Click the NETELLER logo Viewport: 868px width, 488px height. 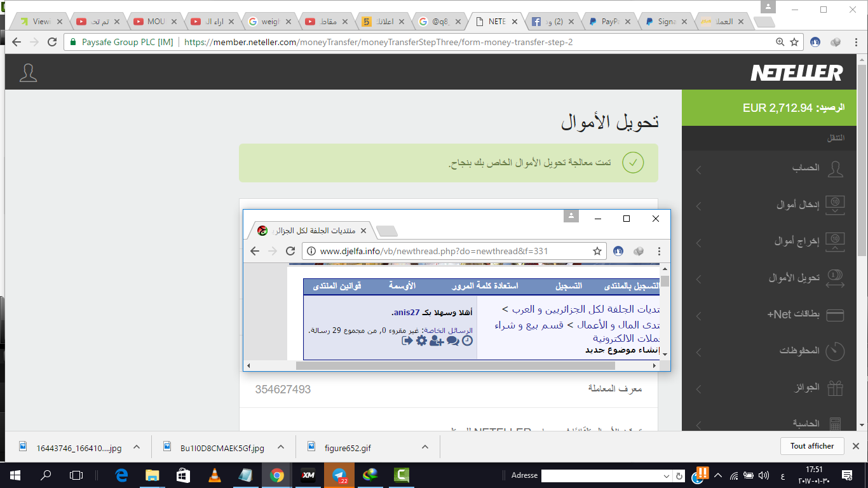pyautogui.click(x=797, y=73)
